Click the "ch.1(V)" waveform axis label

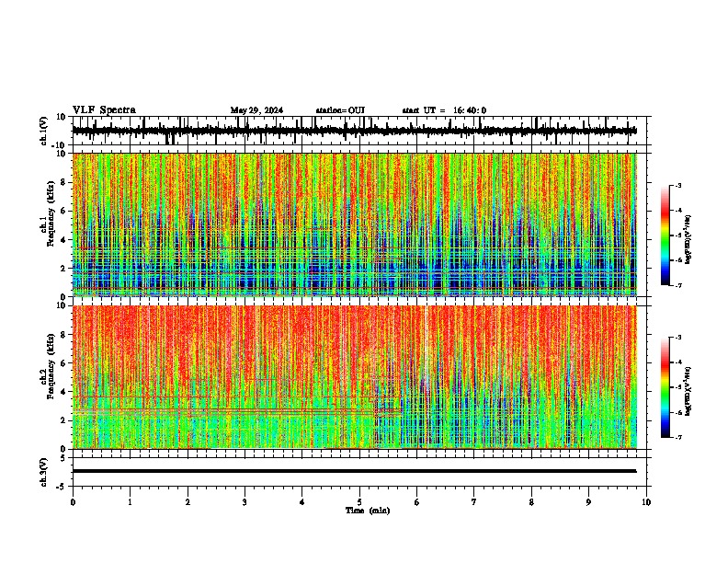click(44, 131)
